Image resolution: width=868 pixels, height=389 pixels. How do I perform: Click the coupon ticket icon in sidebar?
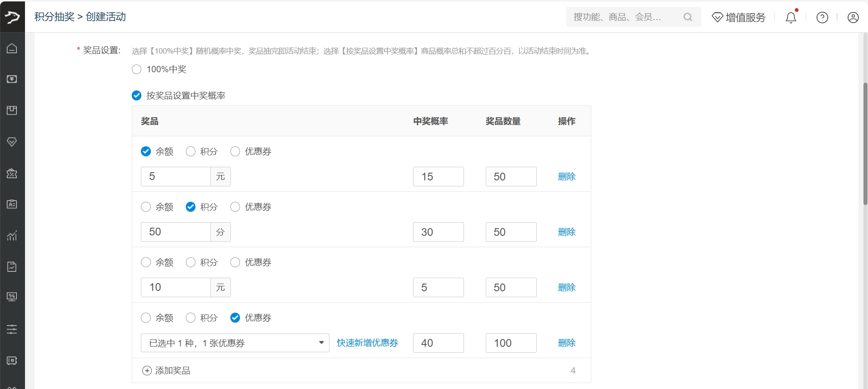[12, 173]
